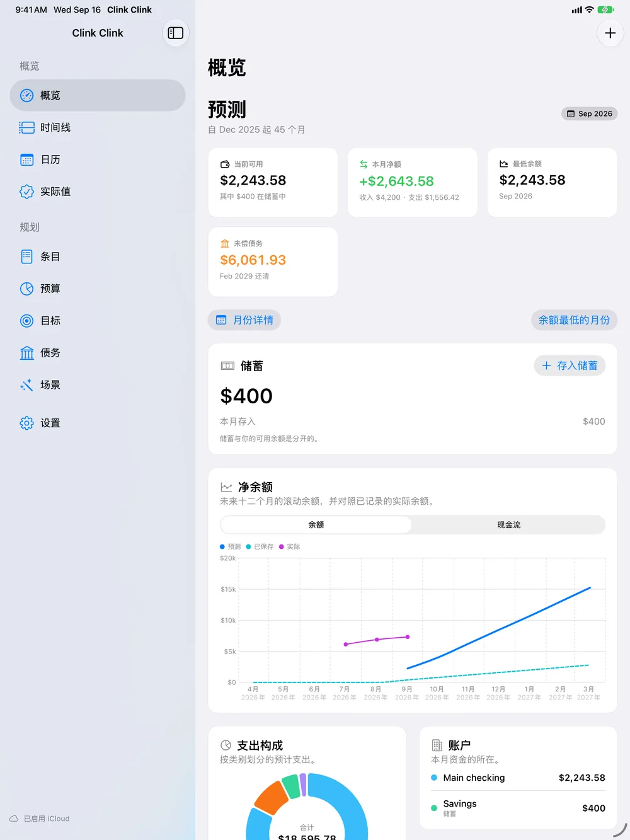Click the last purple 实际 data point
The image size is (630, 840).
(408, 637)
